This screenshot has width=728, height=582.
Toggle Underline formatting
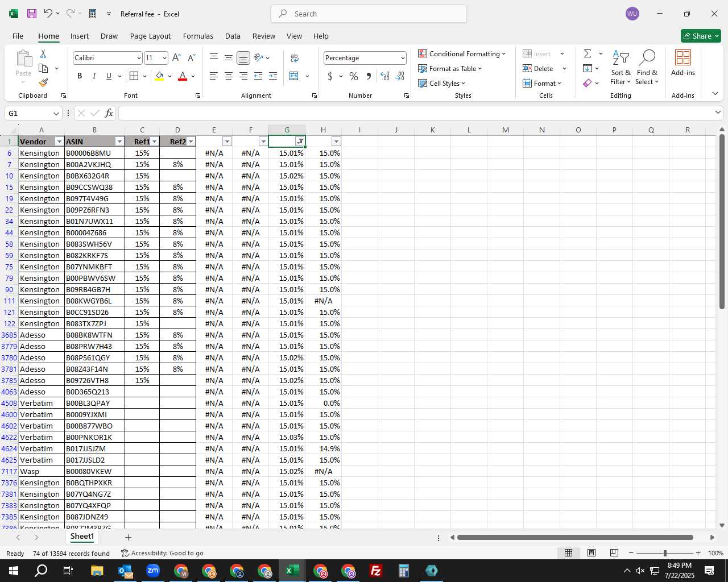point(109,76)
